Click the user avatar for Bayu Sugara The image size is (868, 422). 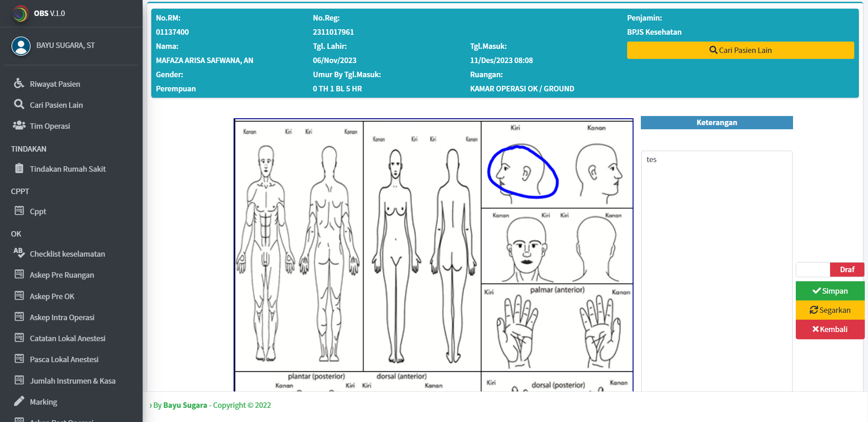21,46
